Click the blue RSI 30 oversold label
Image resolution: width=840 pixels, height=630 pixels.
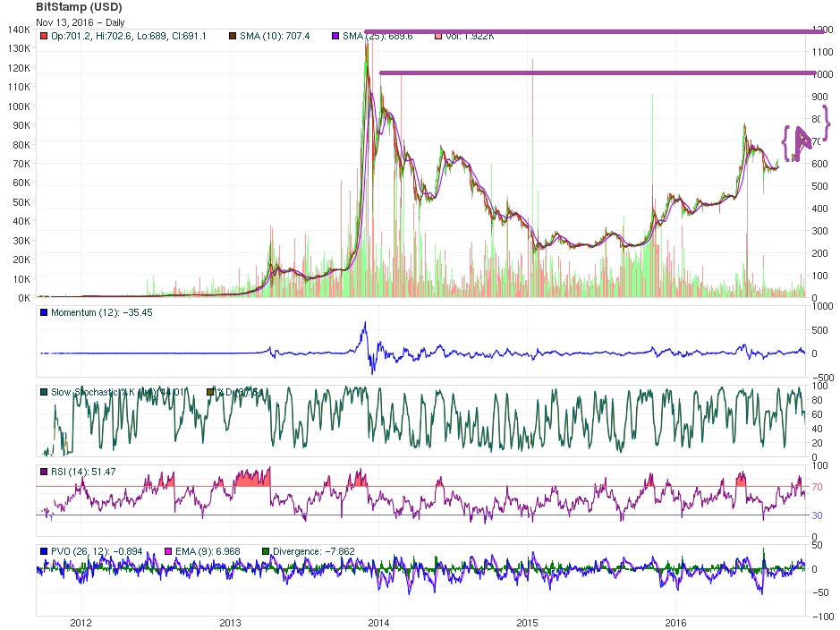point(817,515)
